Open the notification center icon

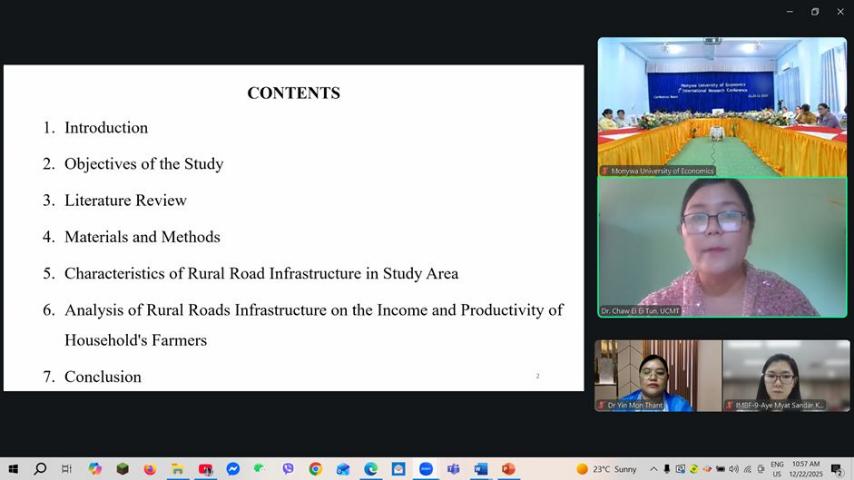tap(836, 469)
